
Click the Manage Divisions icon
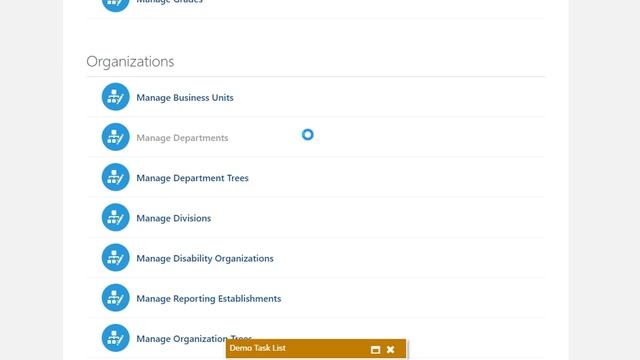coord(116,218)
